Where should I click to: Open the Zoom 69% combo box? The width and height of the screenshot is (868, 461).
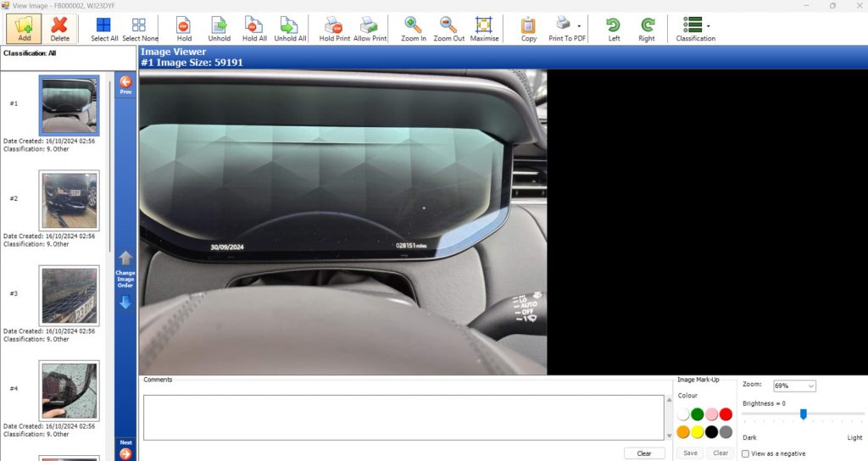794,386
